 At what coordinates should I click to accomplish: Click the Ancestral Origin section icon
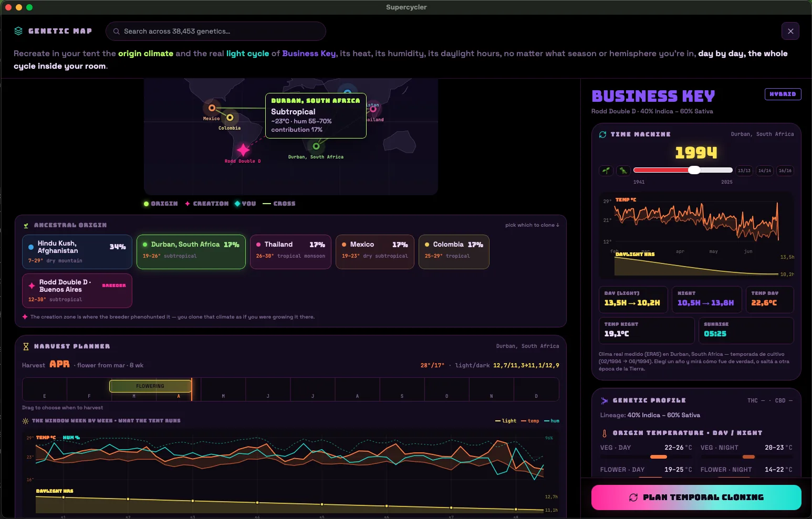pyautogui.click(x=26, y=226)
